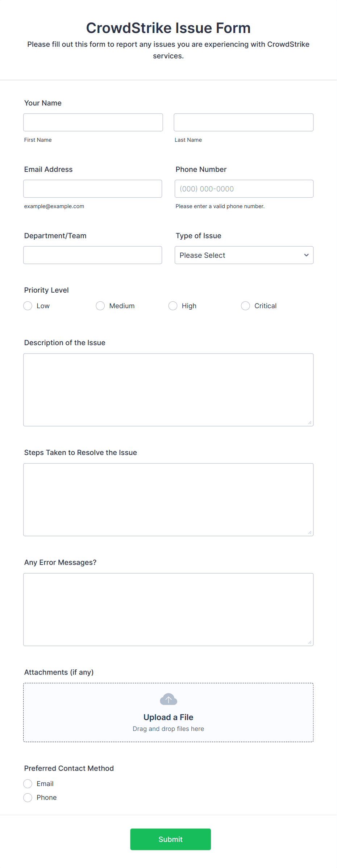
Task: Select Medium priority level
Action: click(100, 306)
